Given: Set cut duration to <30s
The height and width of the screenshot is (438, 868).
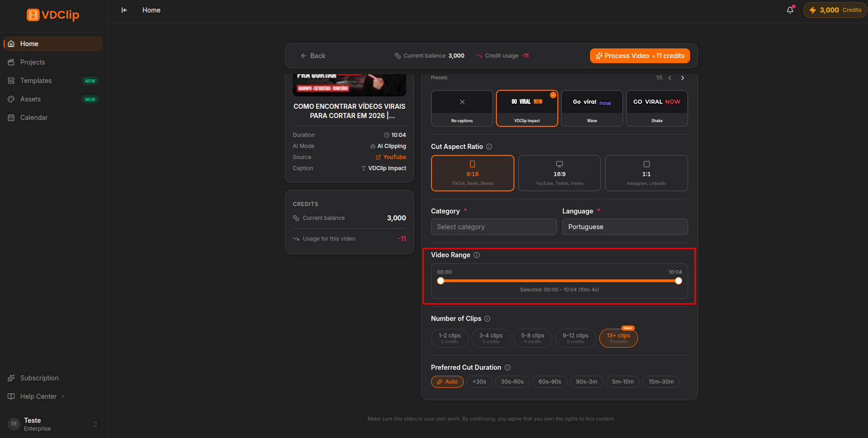Looking at the screenshot, I should [x=479, y=382].
